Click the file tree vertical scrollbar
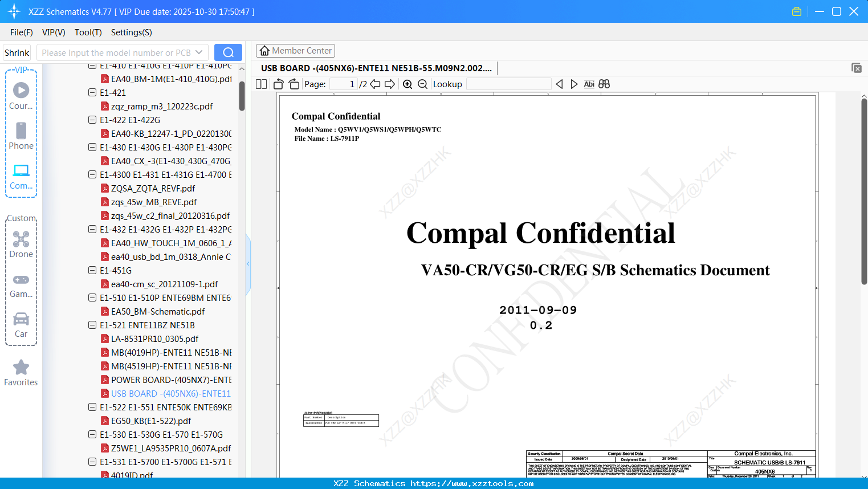The image size is (868, 489). pyautogui.click(x=242, y=96)
